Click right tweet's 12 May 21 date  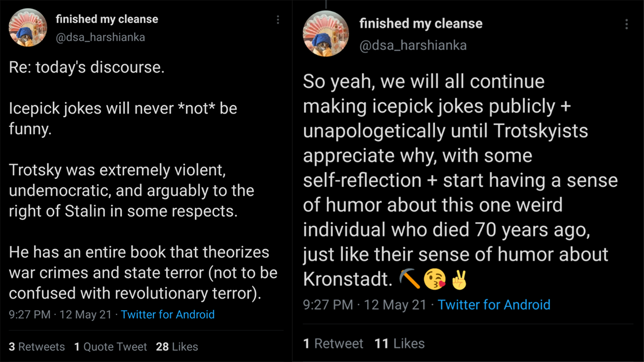tap(395, 305)
